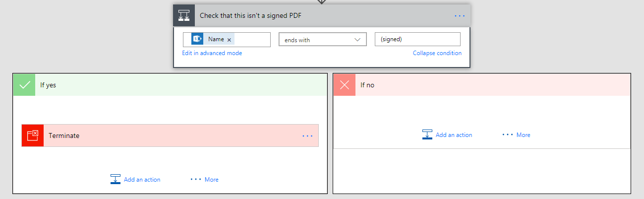
Task: Click 'Edit in advanced mode' link
Action: click(212, 53)
